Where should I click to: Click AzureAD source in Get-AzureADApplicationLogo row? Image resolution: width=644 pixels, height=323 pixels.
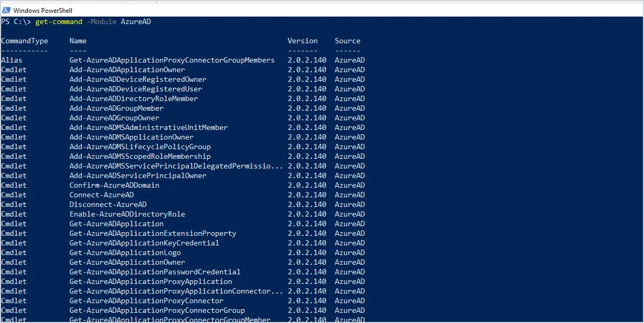(350, 252)
